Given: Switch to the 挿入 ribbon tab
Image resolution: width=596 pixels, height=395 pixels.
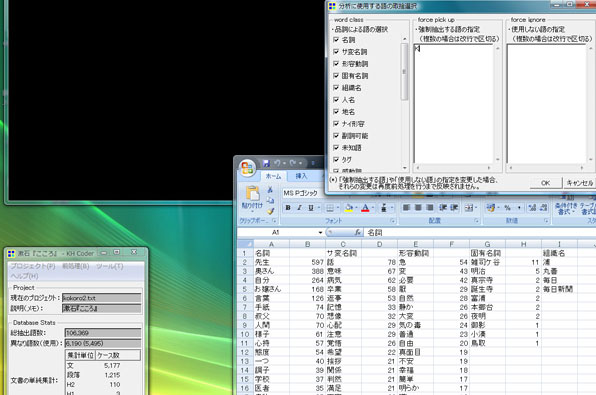Looking at the screenshot, I should 301,176.
